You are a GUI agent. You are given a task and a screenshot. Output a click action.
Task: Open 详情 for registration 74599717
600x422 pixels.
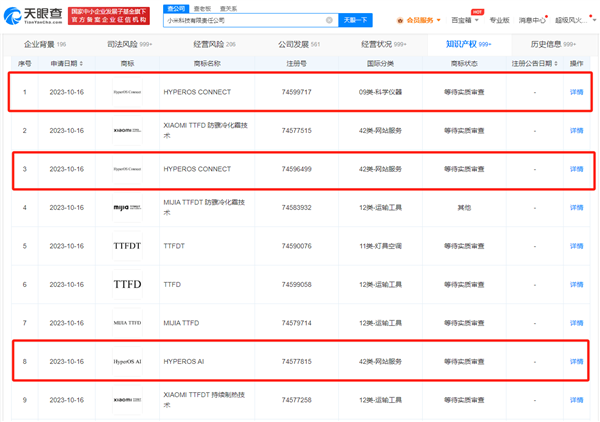[x=576, y=92]
